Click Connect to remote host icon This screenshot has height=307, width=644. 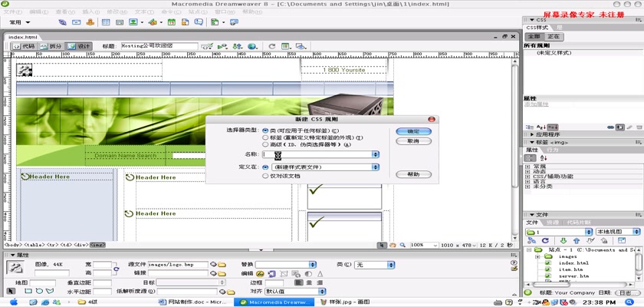pyautogui.click(x=531, y=241)
